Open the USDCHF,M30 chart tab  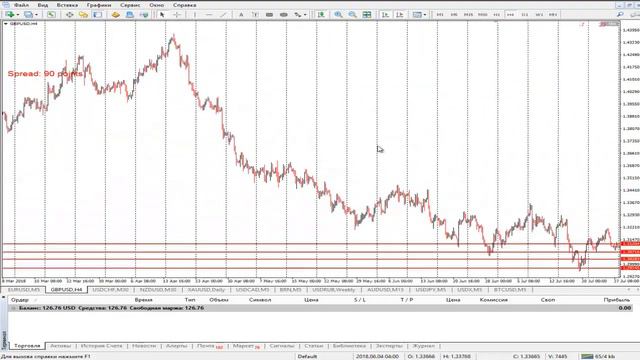110,289
